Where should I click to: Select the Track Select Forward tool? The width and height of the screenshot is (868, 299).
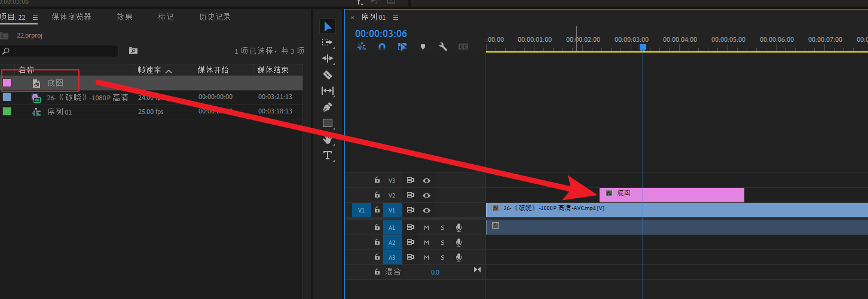tap(327, 42)
